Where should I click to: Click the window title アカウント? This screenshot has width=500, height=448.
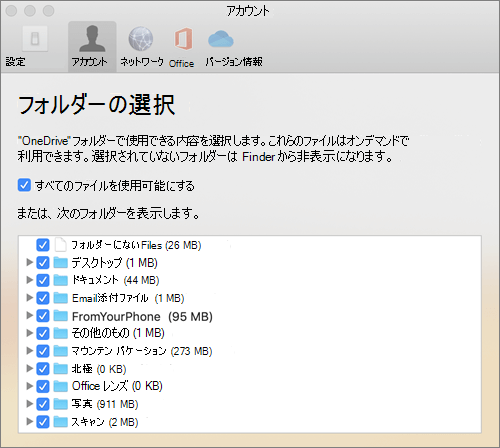248,11
